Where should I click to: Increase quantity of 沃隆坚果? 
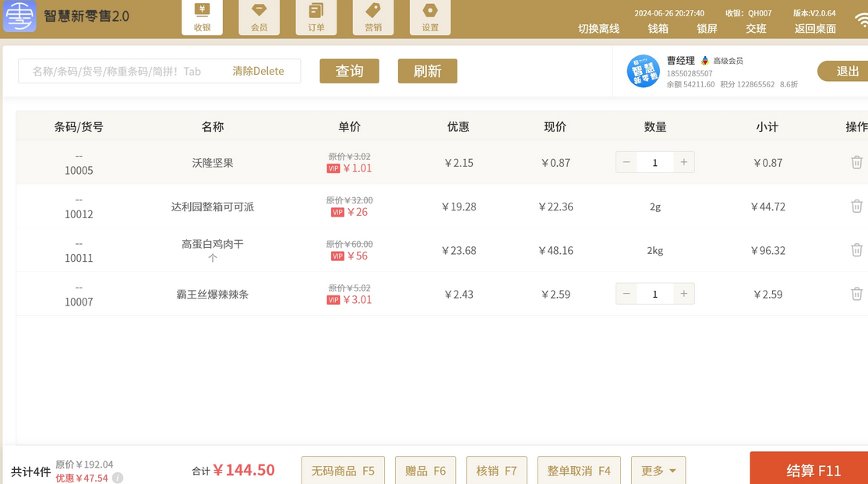(683, 162)
